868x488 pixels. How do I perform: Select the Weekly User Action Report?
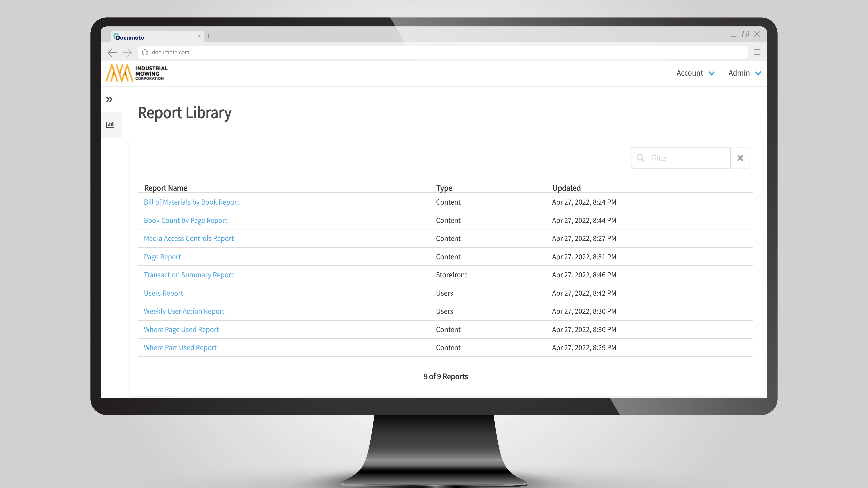(184, 311)
